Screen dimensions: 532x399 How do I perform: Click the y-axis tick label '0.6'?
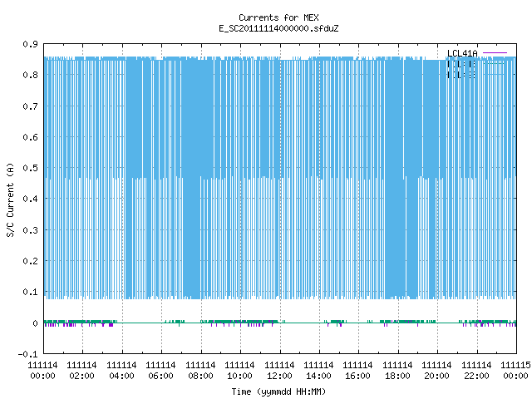tap(30, 137)
